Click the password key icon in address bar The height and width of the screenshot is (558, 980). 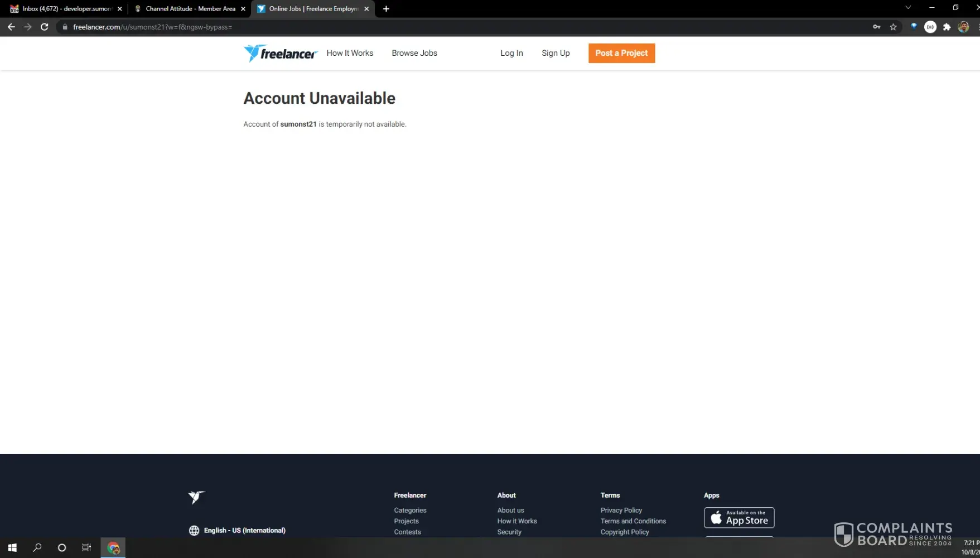coord(876,27)
